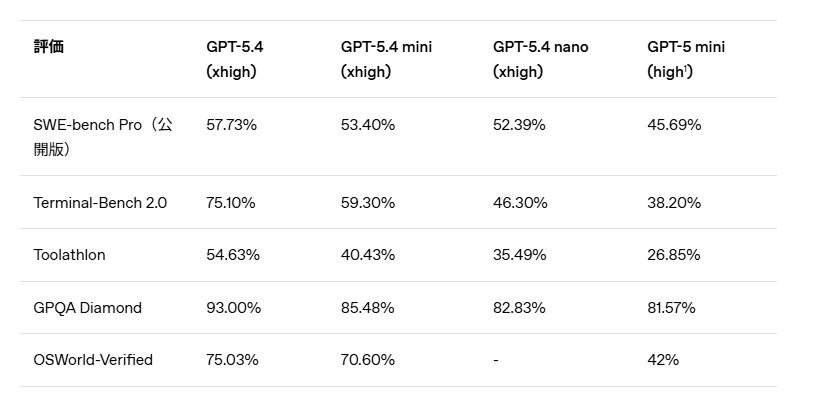Click the 42% OSWorld-Verified score

pyautogui.click(x=663, y=360)
